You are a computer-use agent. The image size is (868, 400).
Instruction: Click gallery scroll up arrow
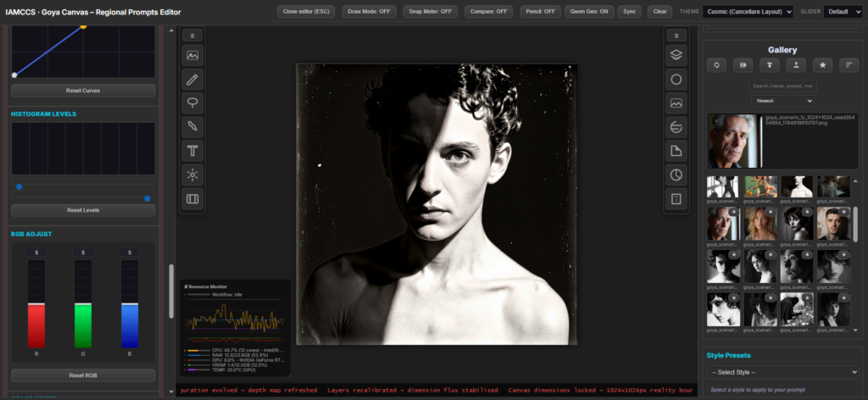(x=856, y=181)
